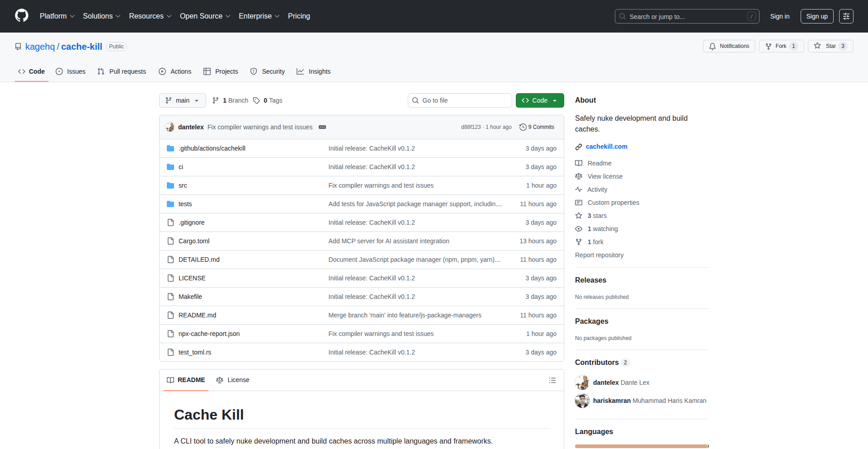Open npx-cache-report.json file
The height and width of the screenshot is (449, 868).
tap(209, 334)
